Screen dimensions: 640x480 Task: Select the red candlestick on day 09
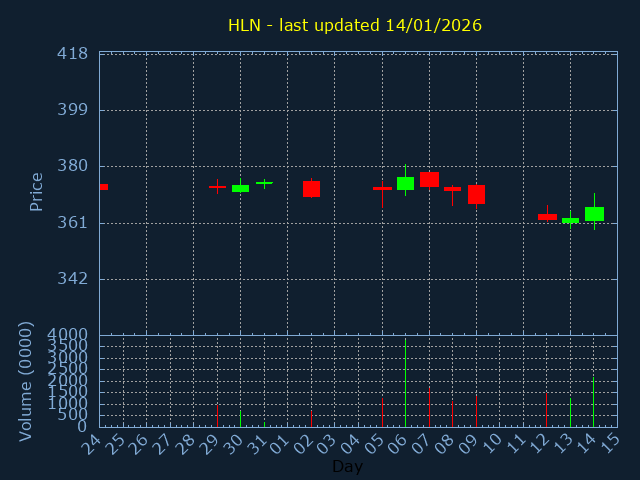476,194
